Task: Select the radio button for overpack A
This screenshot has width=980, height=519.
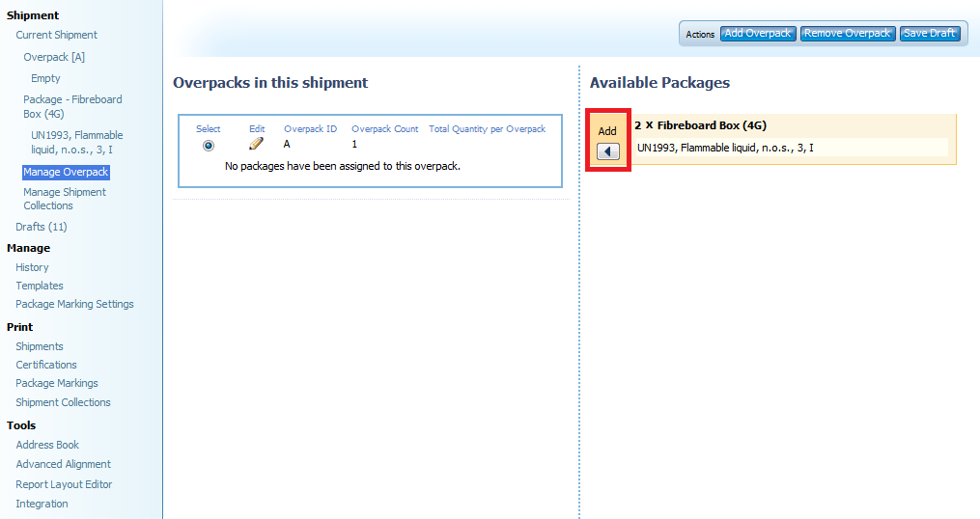Action: pyautogui.click(x=209, y=145)
